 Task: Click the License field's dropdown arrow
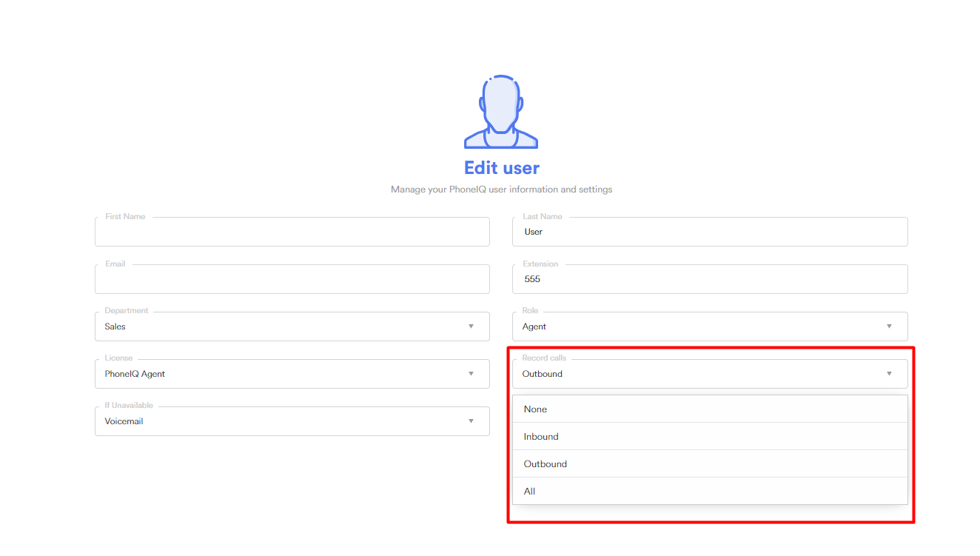(471, 374)
